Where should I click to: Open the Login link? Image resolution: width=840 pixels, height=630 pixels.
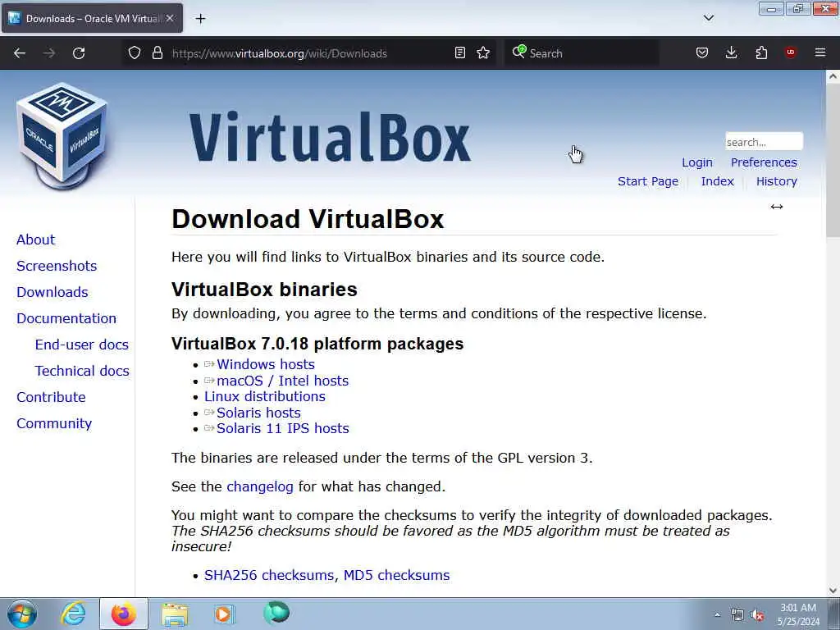click(x=697, y=162)
